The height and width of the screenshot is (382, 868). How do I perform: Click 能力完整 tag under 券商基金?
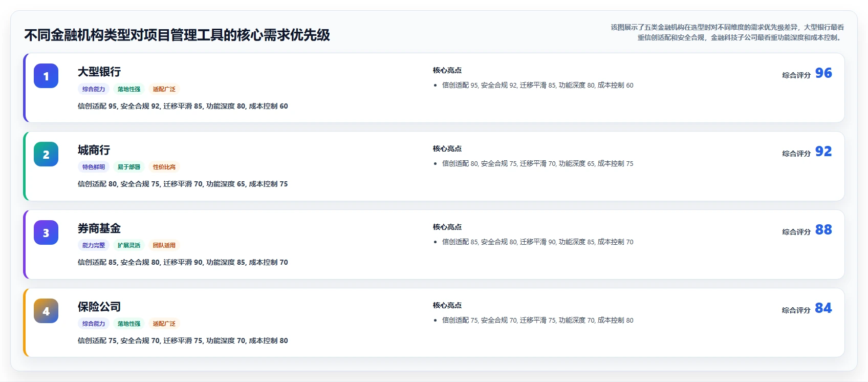[94, 245]
